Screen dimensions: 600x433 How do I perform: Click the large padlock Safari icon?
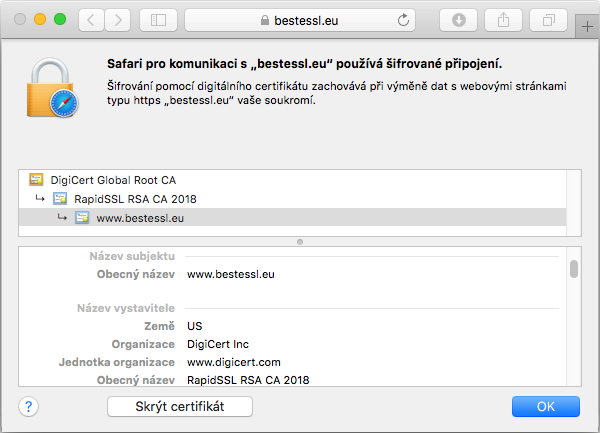coord(52,88)
